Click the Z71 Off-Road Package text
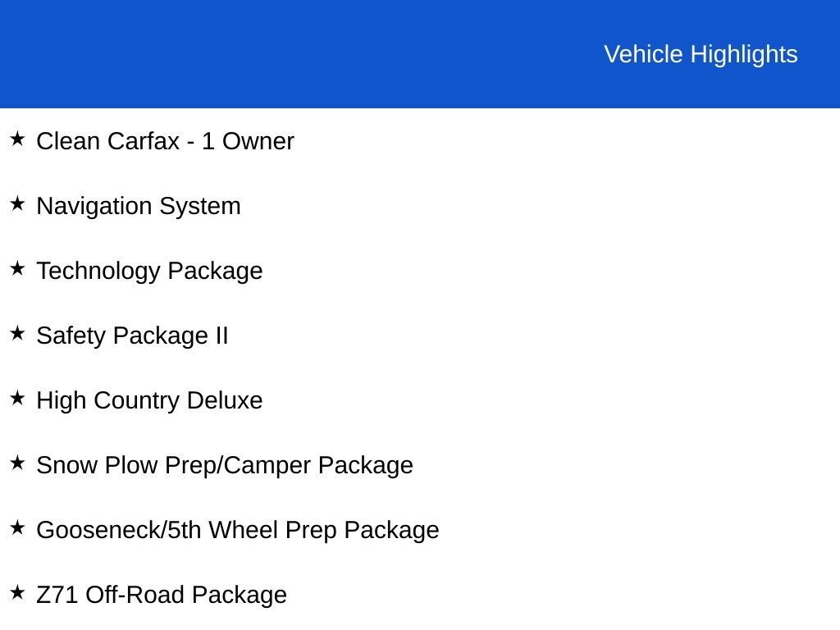The height and width of the screenshot is (630, 840). (x=162, y=595)
